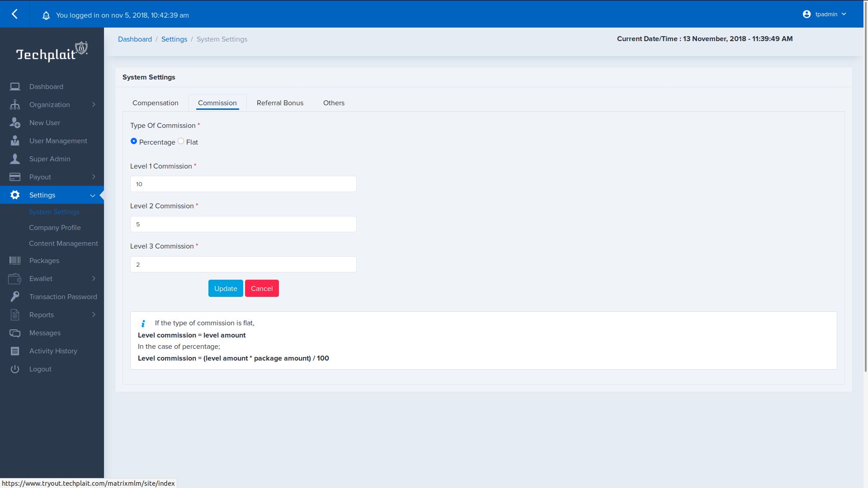Image resolution: width=868 pixels, height=488 pixels.
Task: Open the notification bell icon
Action: pyautogui.click(x=46, y=15)
